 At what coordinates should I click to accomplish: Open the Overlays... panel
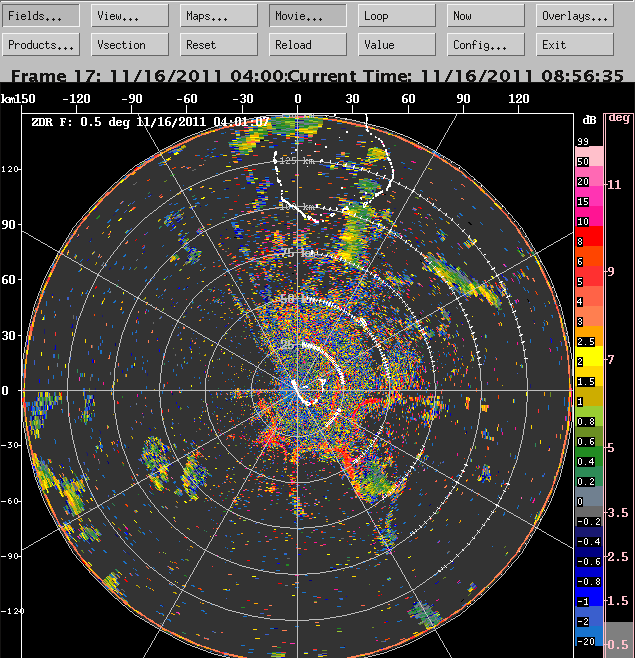[575, 16]
